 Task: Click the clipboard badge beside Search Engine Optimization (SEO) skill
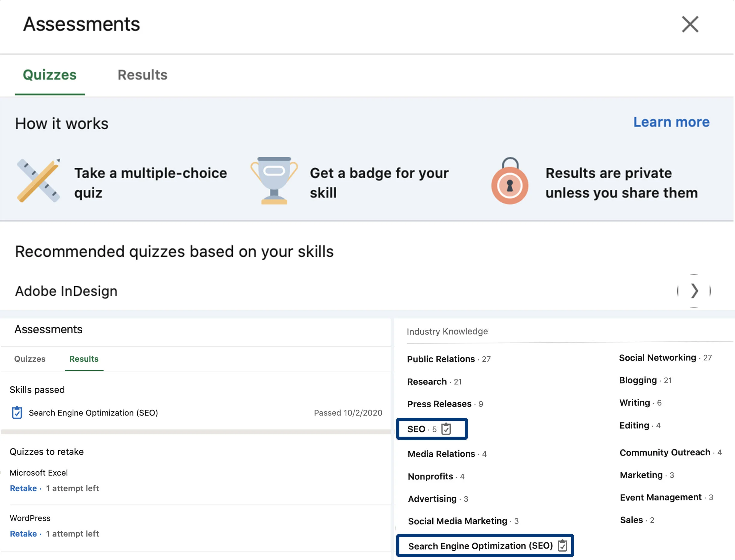pyautogui.click(x=562, y=546)
